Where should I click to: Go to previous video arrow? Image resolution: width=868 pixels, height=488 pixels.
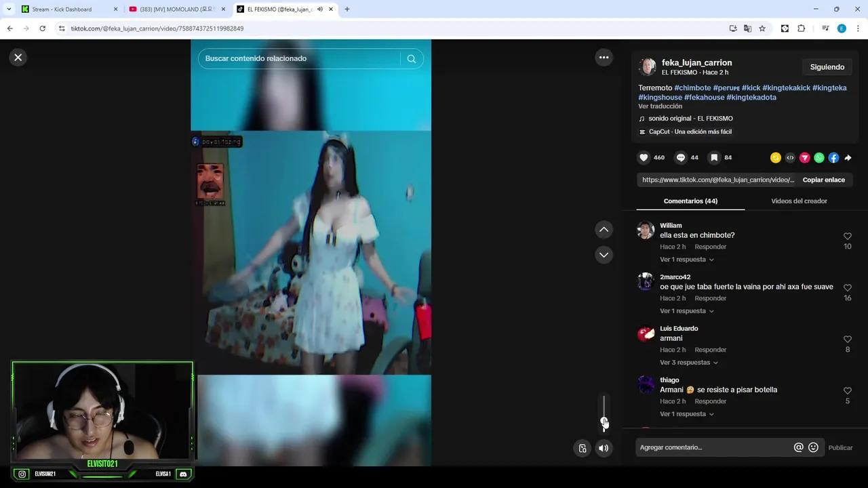(x=604, y=230)
